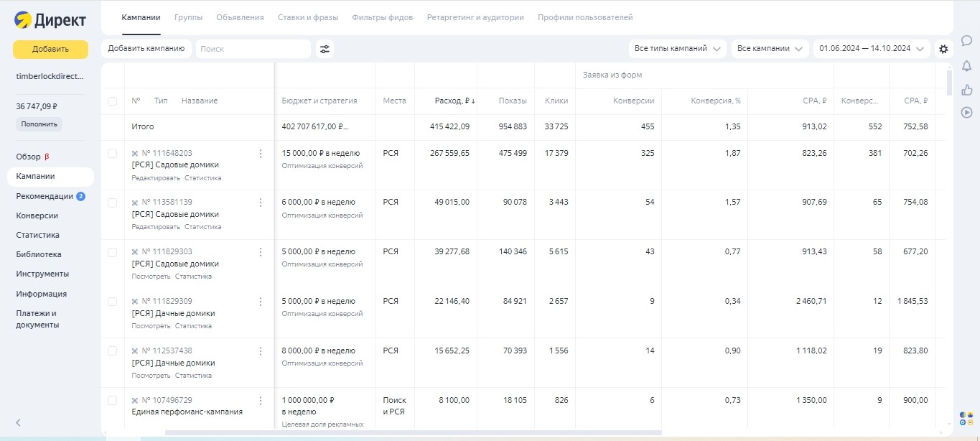The width and height of the screenshot is (980, 441).
Task: Collapse the left sidebar with arrow icon
Action: (x=19, y=423)
